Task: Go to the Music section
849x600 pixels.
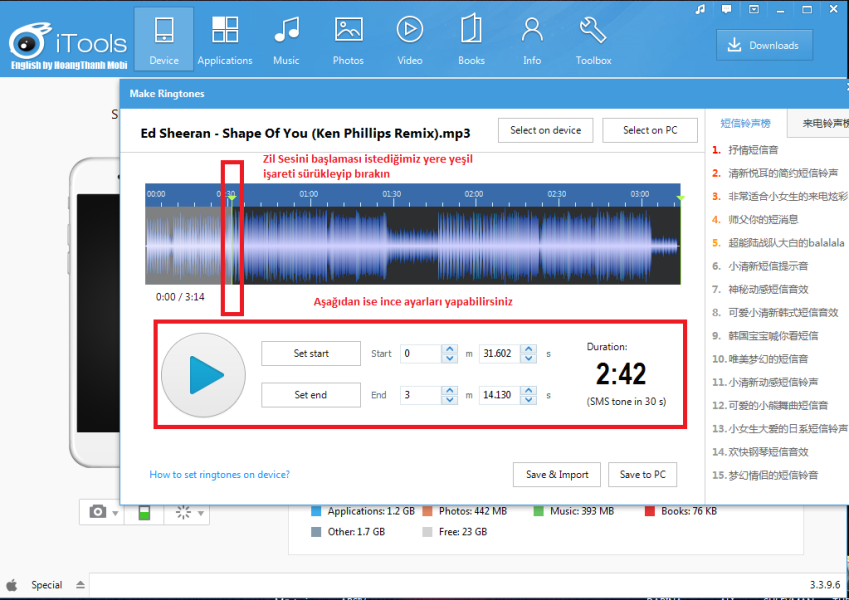Action: click(x=286, y=40)
